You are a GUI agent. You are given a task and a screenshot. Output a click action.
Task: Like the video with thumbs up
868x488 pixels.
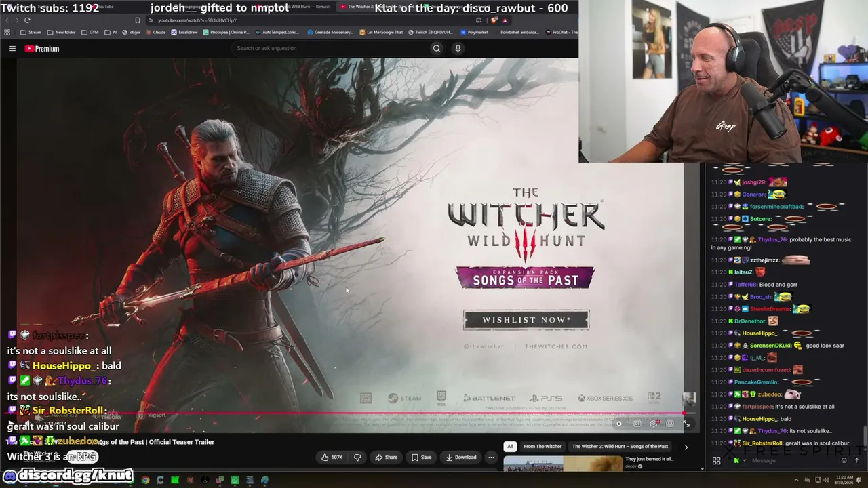[332, 457]
